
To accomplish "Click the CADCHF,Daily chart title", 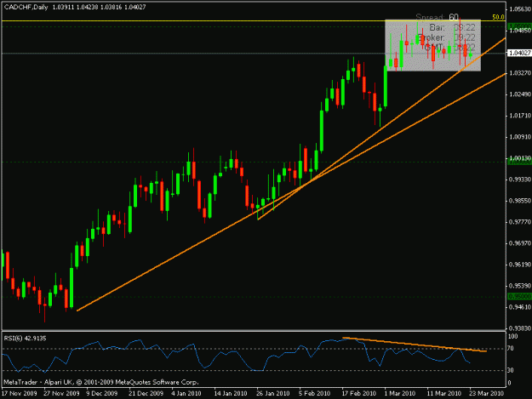I will (x=26, y=7).
